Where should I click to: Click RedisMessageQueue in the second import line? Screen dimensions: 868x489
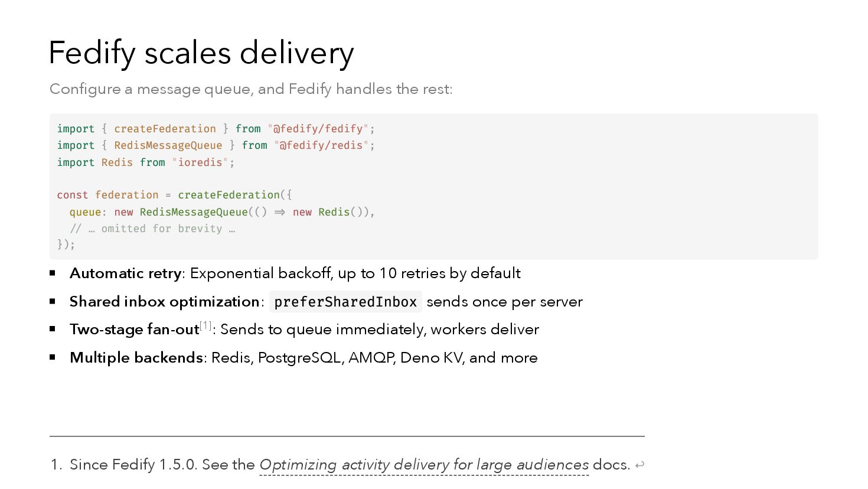tap(168, 145)
